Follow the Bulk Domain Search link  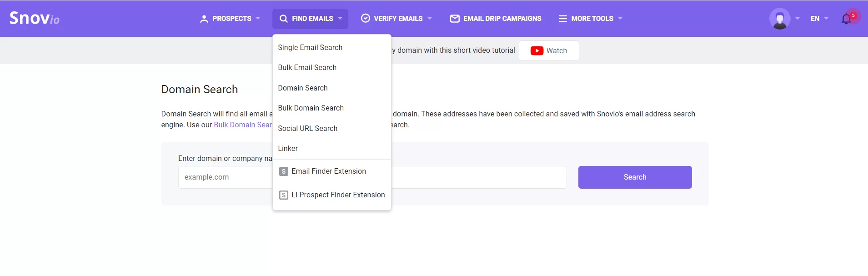click(x=242, y=125)
